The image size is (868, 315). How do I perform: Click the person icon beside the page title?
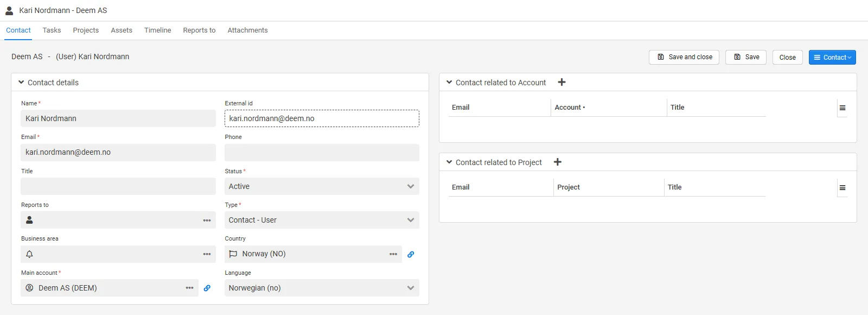pyautogui.click(x=9, y=10)
